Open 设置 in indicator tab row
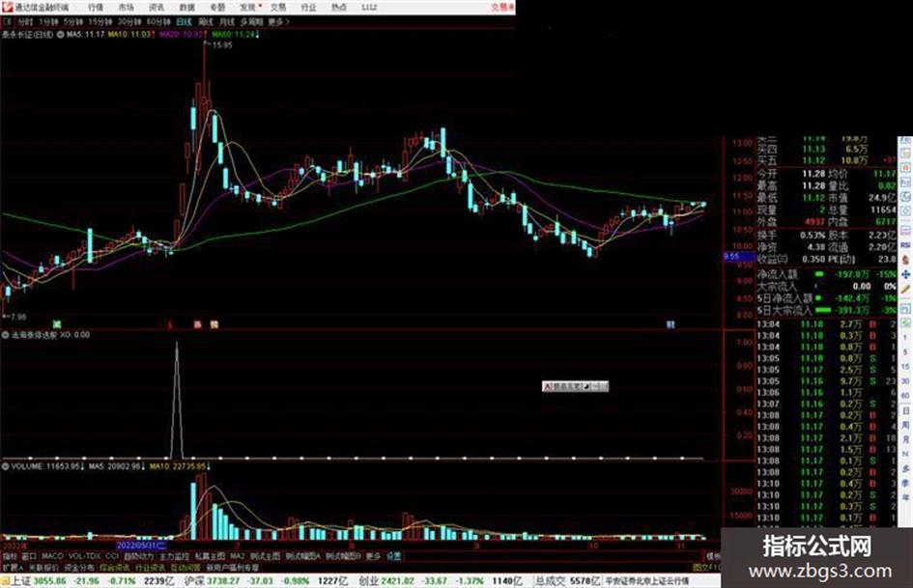This screenshot has width=913, height=588. [393, 556]
